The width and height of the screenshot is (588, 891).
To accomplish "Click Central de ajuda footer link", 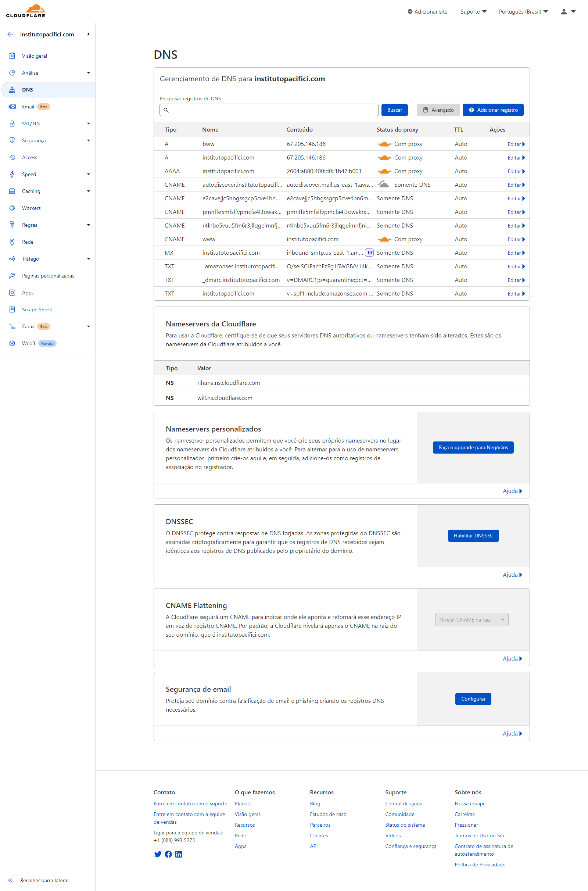I will [x=404, y=803].
